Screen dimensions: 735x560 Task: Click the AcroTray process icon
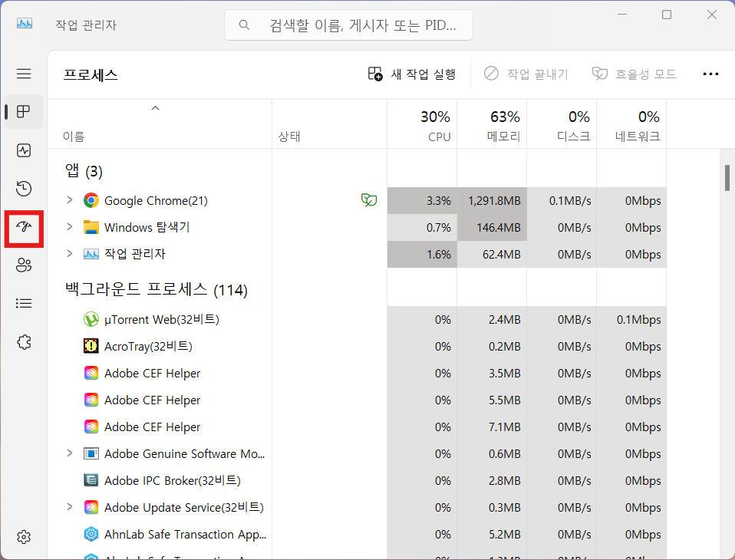click(x=91, y=346)
